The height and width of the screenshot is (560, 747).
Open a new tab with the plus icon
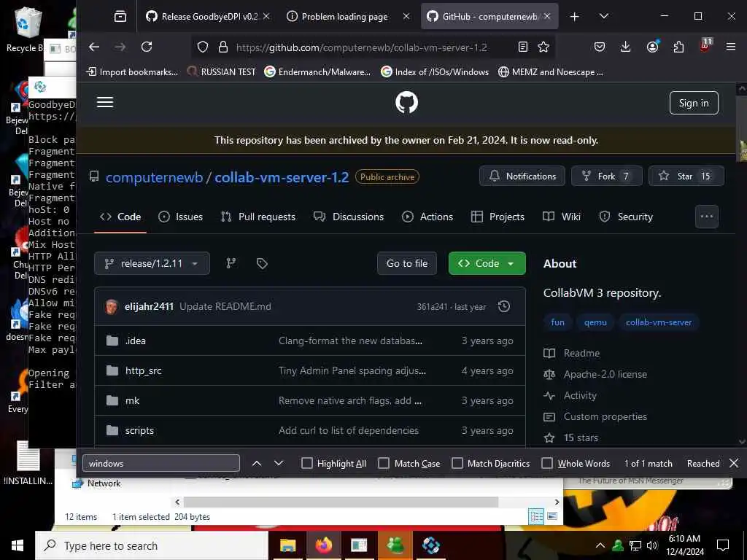pos(575,17)
